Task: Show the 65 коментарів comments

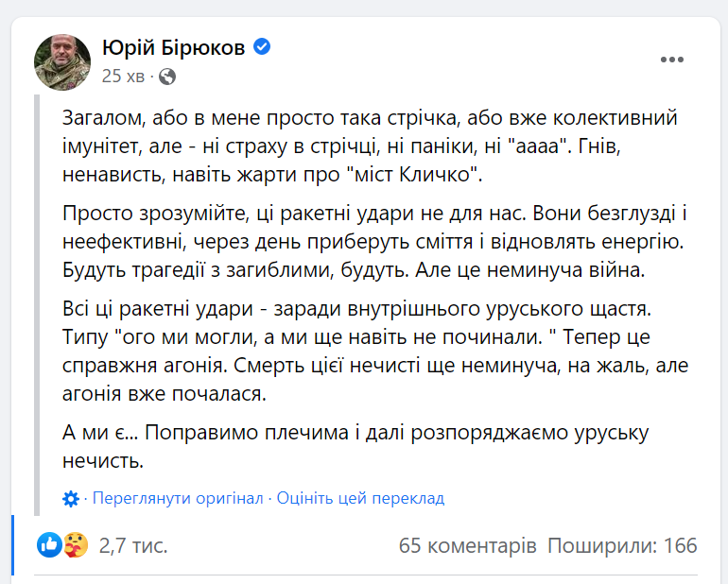Action: 468,545
